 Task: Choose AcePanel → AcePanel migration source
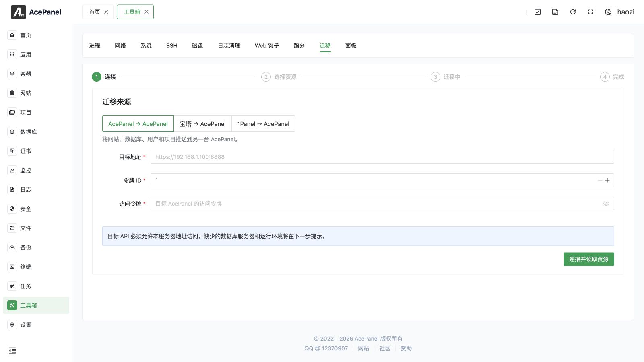[138, 123]
